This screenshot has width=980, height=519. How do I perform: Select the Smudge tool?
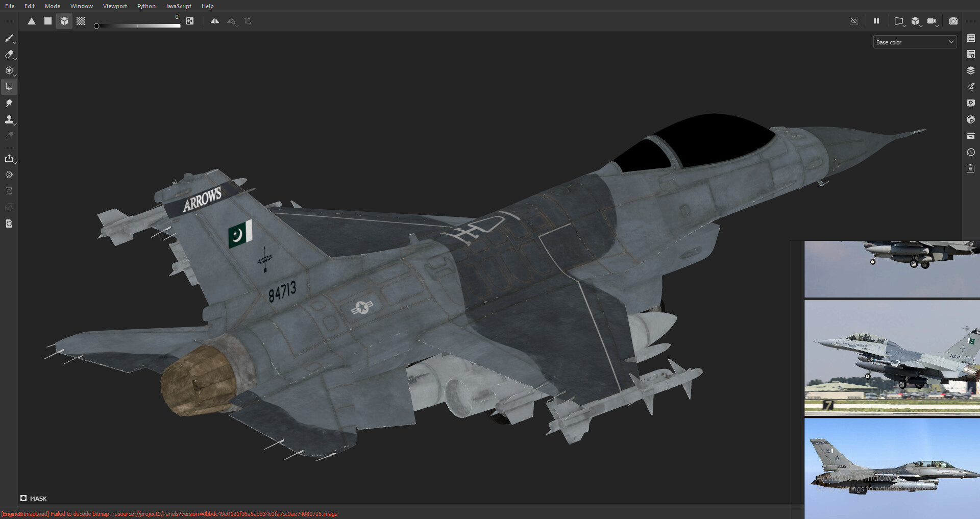click(x=9, y=103)
